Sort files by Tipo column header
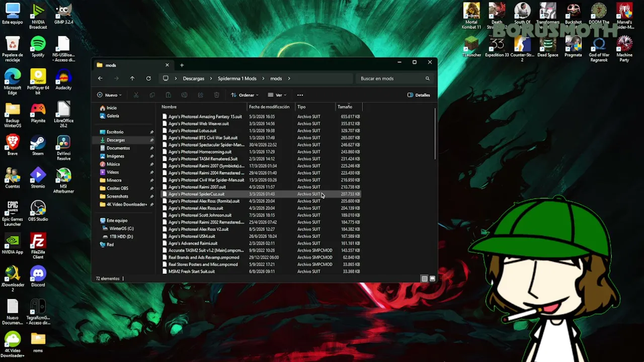 [315, 107]
